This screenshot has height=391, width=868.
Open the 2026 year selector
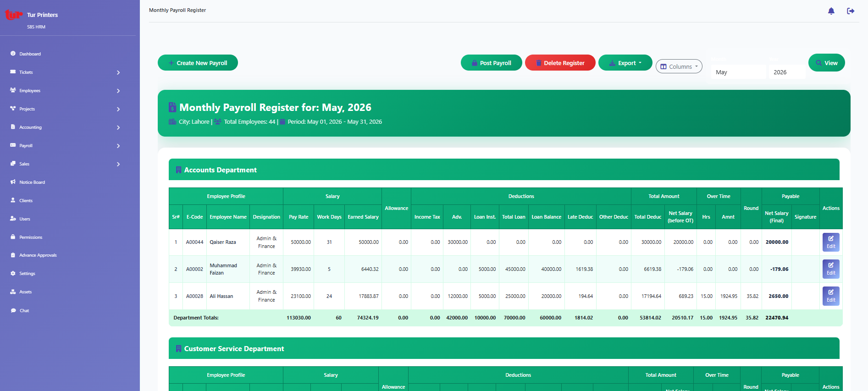(787, 72)
